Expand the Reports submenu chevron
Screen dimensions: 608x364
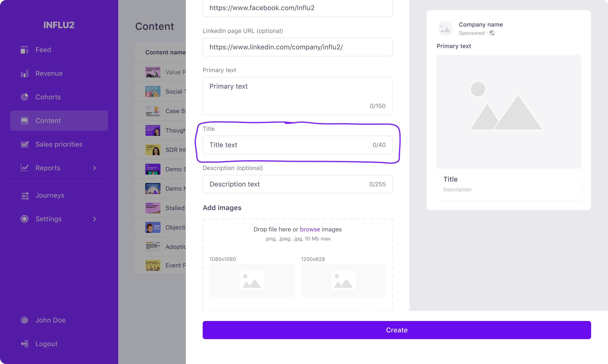coord(95,168)
